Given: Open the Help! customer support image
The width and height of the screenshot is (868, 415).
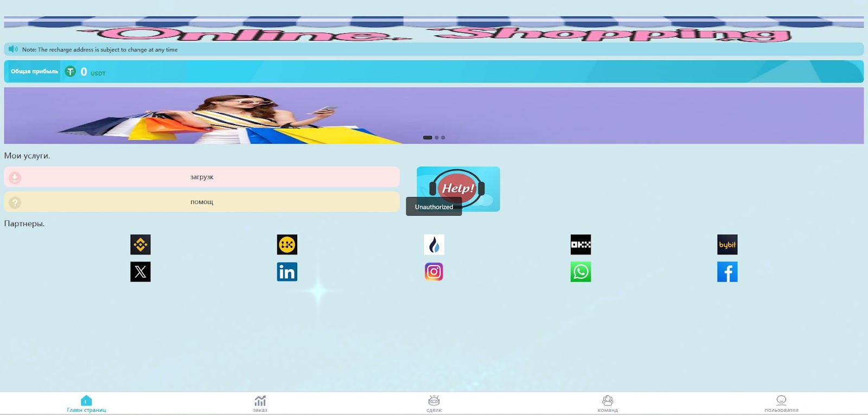Looking at the screenshot, I should [458, 189].
